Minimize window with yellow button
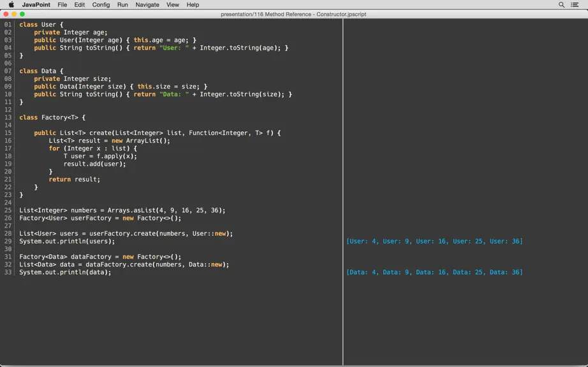The width and height of the screenshot is (588, 367). tap(14, 14)
